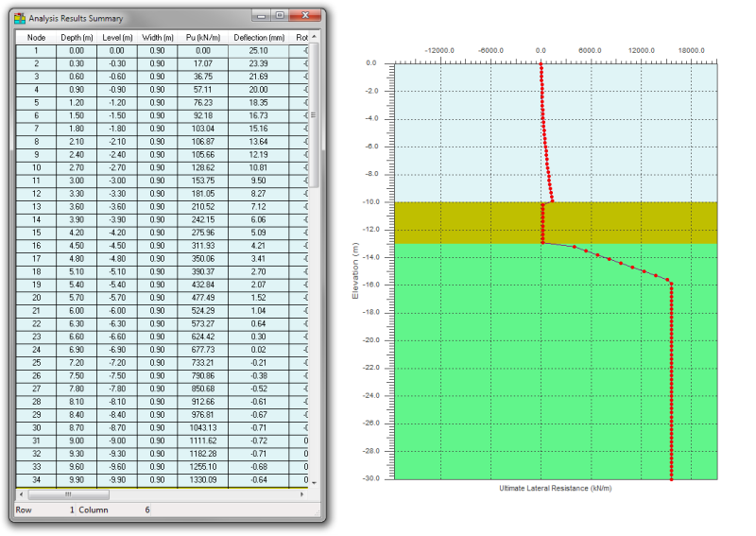Select node 20 row header cell
This screenshot has width=756, height=536.
point(36,298)
